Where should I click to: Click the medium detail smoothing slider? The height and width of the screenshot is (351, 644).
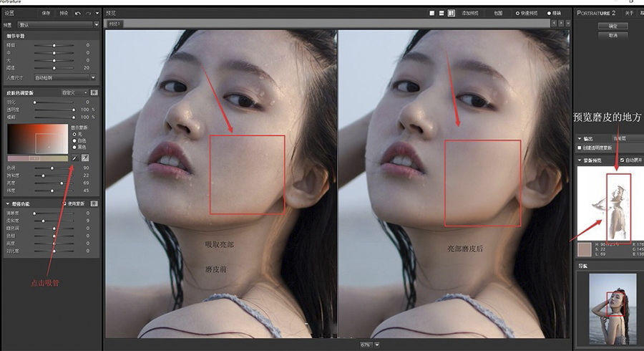click(x=54, y=53)
